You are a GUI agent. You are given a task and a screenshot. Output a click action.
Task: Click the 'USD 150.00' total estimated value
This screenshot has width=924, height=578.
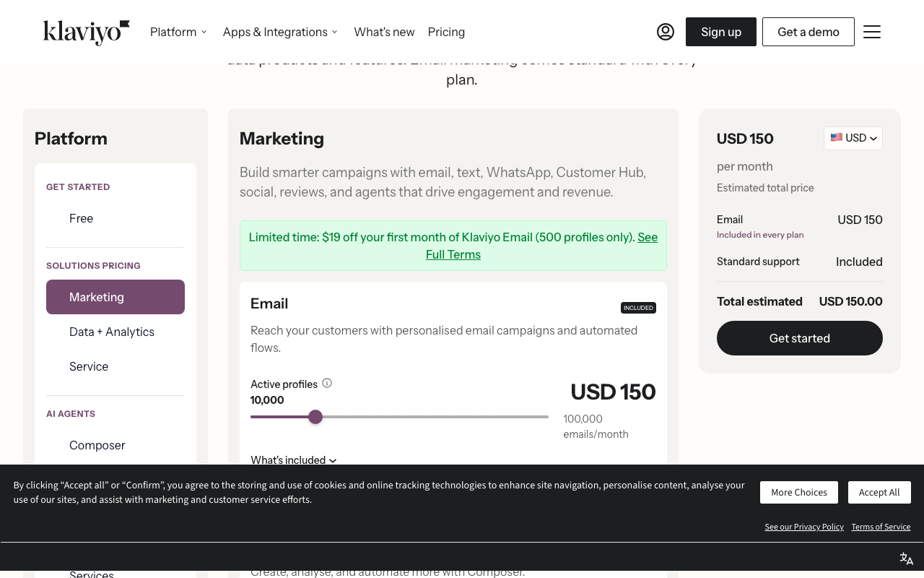pos(850,301)
